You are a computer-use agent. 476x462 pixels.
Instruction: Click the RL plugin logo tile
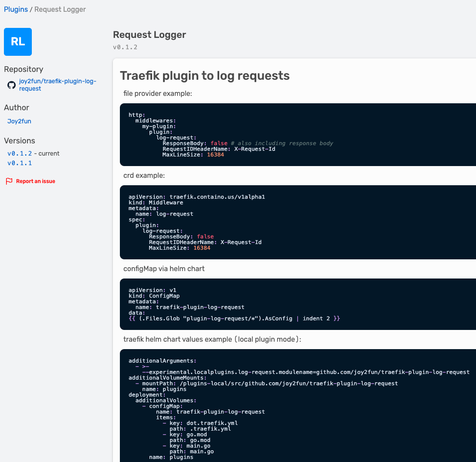18,42
